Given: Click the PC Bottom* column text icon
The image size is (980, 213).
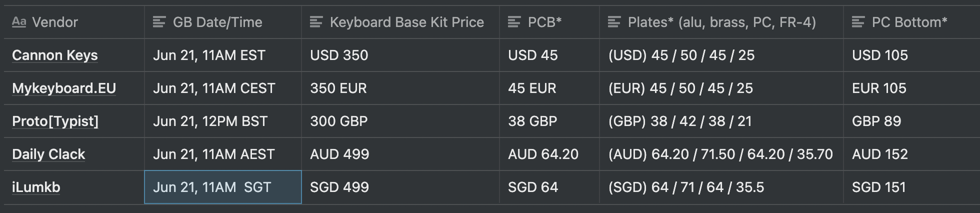Looking at the screenshot, I should pyautogui.click(x=858, y=22).
